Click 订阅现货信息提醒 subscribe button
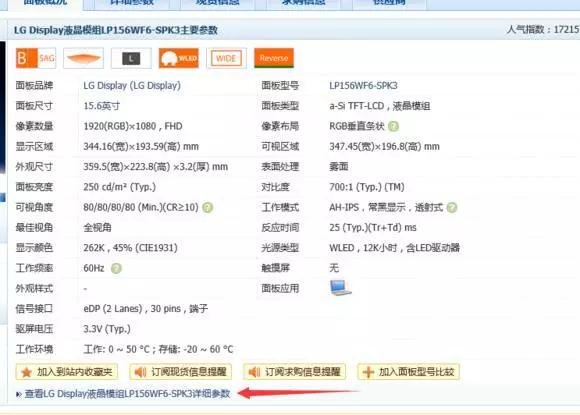 (x=181, y=372)
